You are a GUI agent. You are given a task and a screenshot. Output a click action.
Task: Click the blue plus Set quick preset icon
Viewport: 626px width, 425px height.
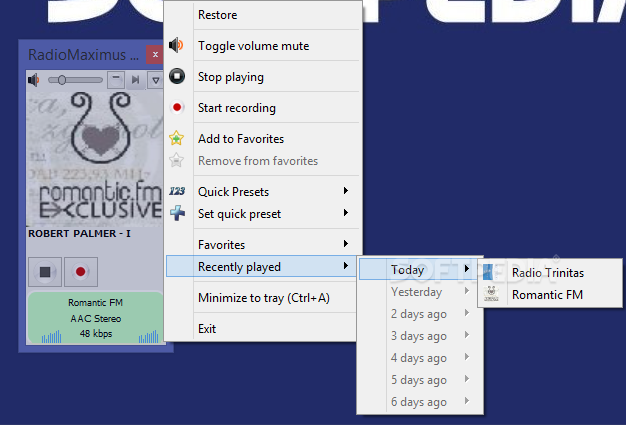coord(177,213)
